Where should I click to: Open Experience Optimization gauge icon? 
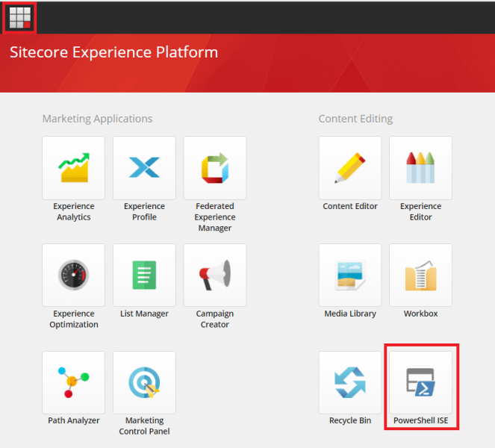73,275
